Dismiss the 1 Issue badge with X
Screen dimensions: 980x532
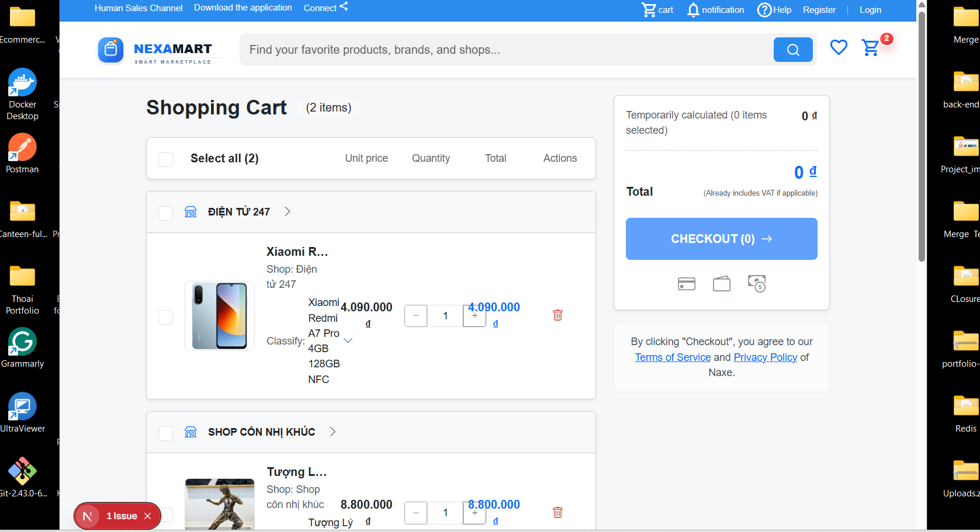click(x=148, y=516)
